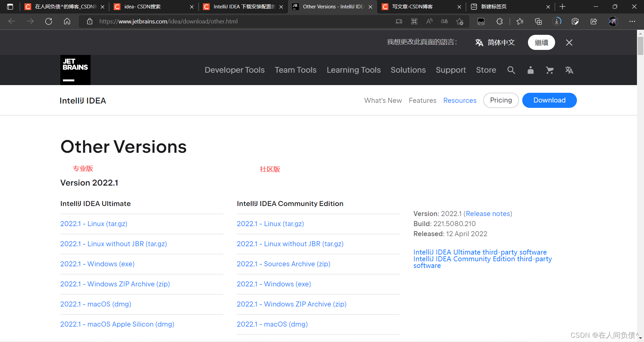Click the browser forward arrow
This screenshot has width=644, height=342.
click(x=30, y=21)
